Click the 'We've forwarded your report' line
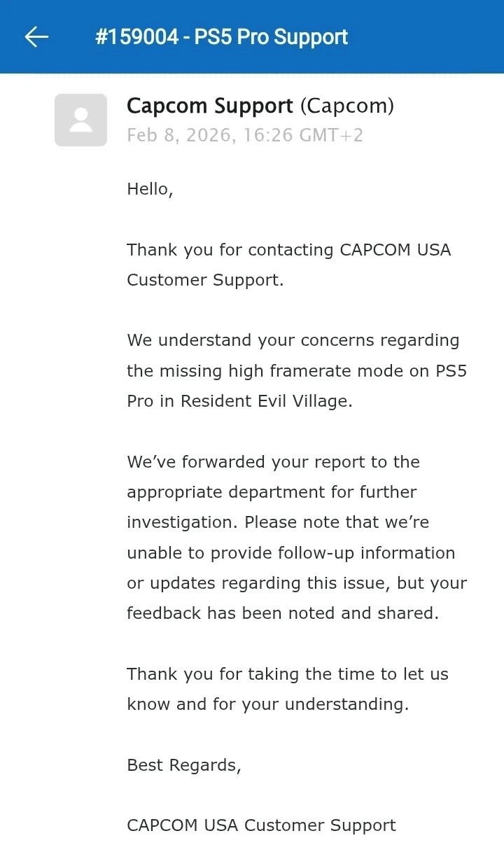The width and height of the screenshot is (504, 845). pyautogui.click(x=273, y=462)
